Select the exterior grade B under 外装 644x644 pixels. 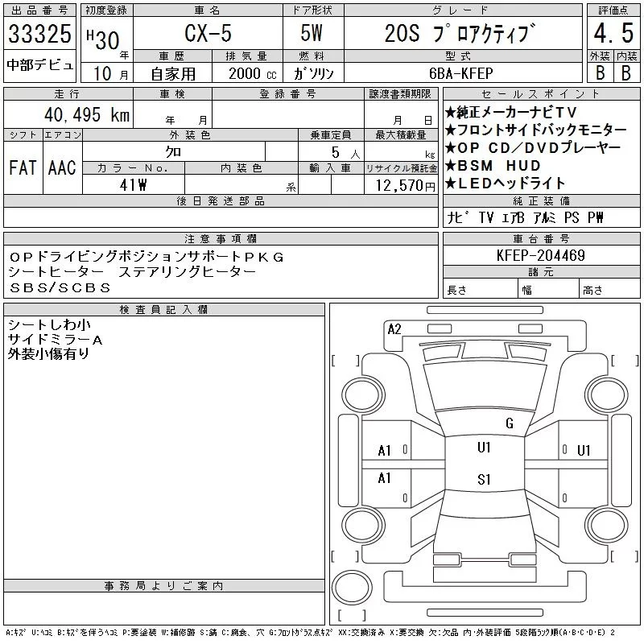tap(601, 72)
